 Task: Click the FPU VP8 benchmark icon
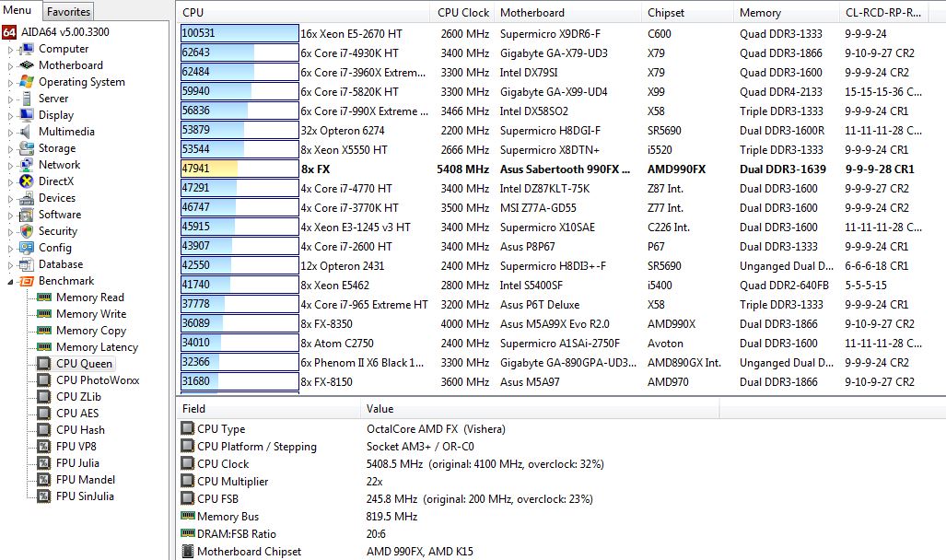pyautogui.click(x=44, y=447)
